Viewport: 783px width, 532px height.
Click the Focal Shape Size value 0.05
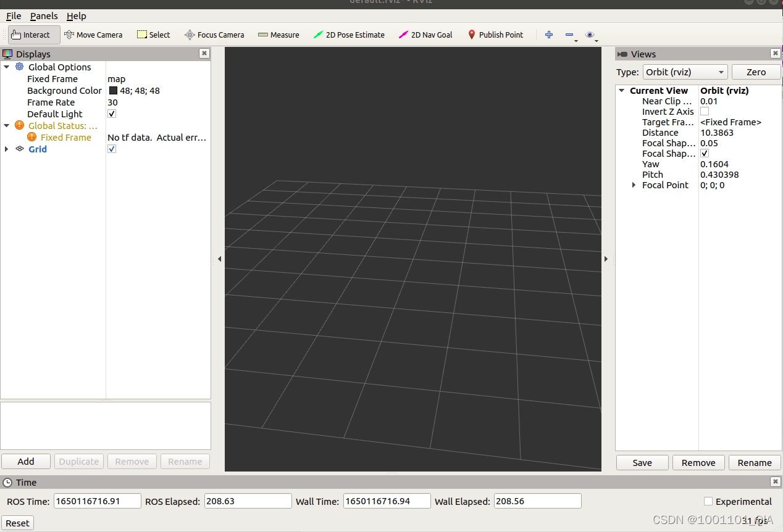[x=709, y=143]
